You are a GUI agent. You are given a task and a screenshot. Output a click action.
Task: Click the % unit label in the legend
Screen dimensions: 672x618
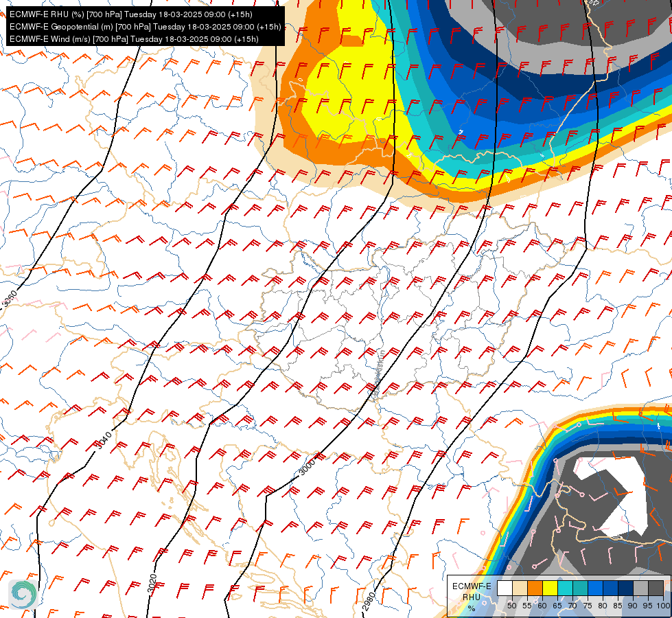(472, 608)
